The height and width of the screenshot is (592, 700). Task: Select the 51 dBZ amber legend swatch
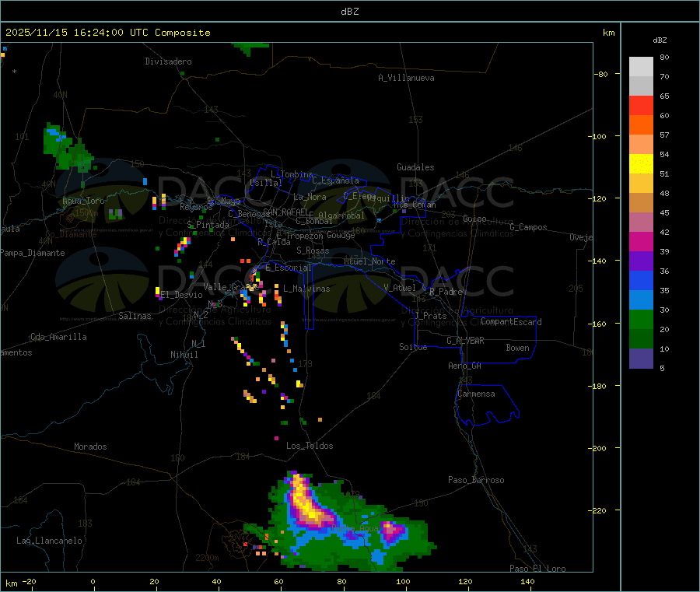(x=641, y=183)
